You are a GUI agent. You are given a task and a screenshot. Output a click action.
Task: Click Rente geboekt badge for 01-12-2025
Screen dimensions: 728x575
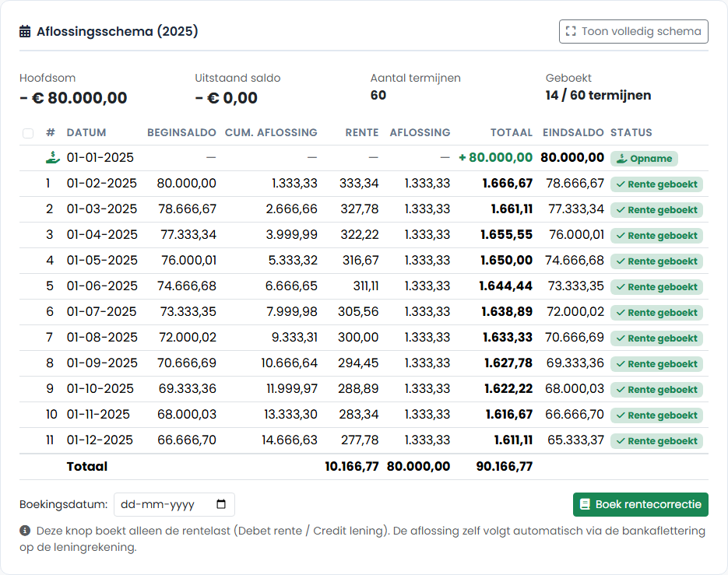(x=656, y=441)
